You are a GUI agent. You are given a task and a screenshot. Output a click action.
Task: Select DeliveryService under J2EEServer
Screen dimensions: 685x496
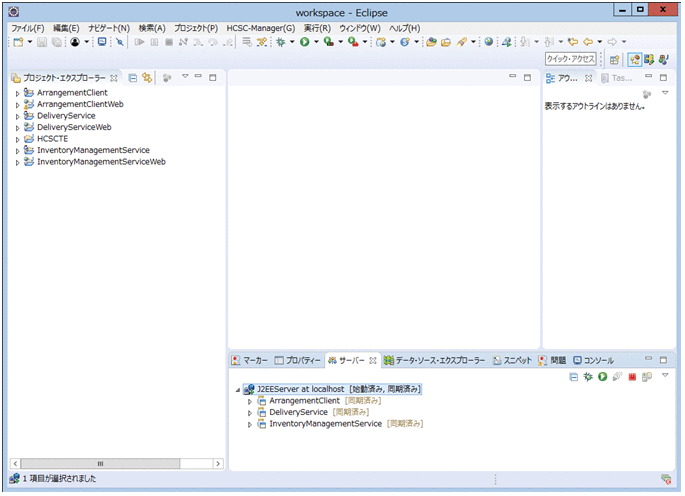click(x=300, y=412)
